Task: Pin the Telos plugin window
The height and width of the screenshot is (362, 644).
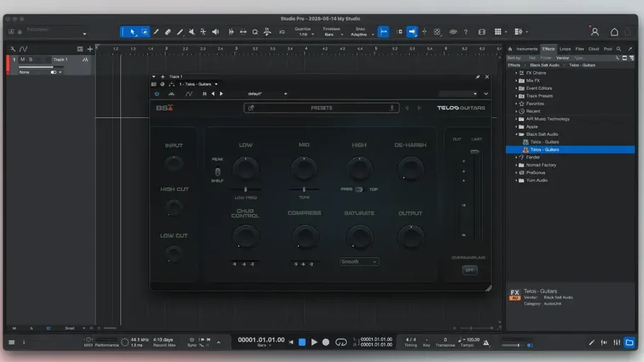Action: [x=478, y=77]
